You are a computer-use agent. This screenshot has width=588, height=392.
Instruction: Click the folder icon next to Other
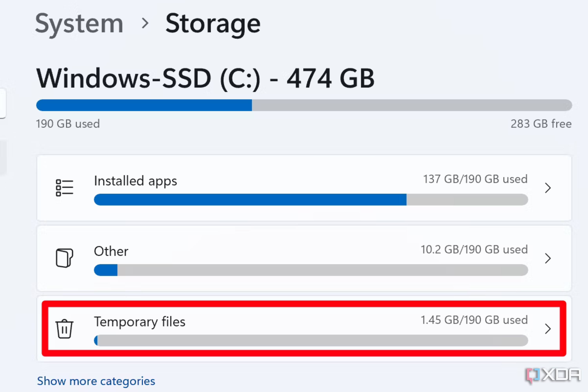tap(64, 258)
